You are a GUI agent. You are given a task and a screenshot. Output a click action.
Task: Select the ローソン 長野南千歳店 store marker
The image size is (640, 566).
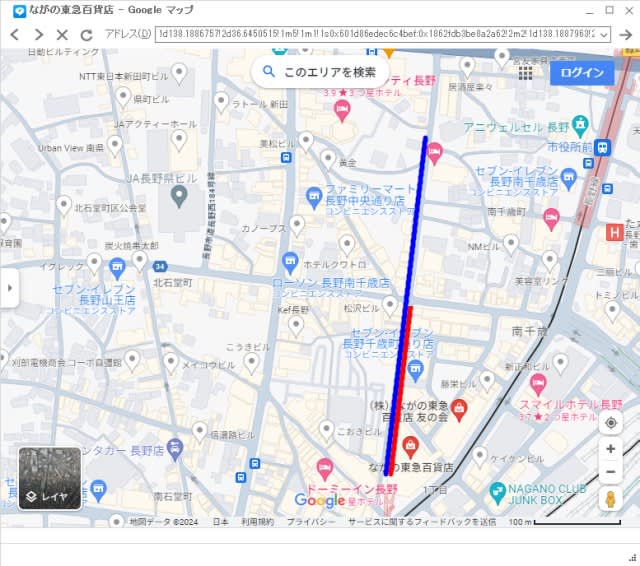(290, 263)
